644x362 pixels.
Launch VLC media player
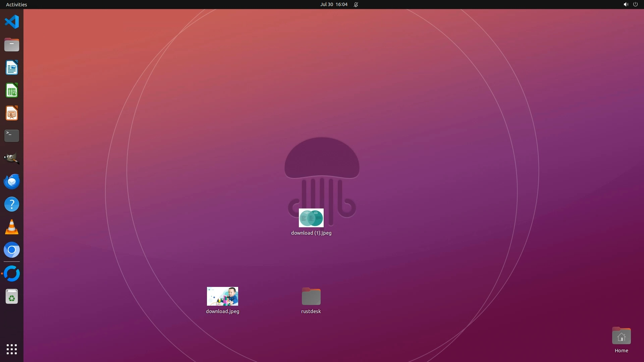[x=12, y=227]
